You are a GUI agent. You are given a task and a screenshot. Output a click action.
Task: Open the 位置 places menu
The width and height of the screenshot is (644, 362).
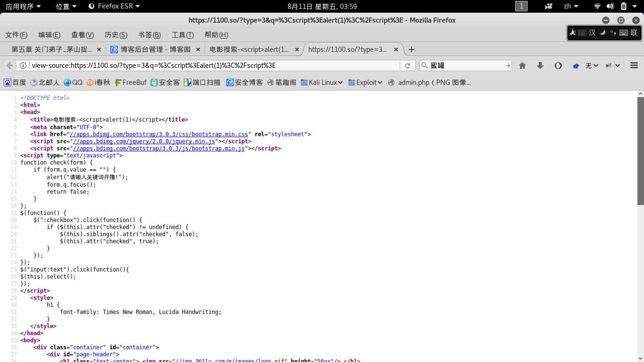click(66, 6)
